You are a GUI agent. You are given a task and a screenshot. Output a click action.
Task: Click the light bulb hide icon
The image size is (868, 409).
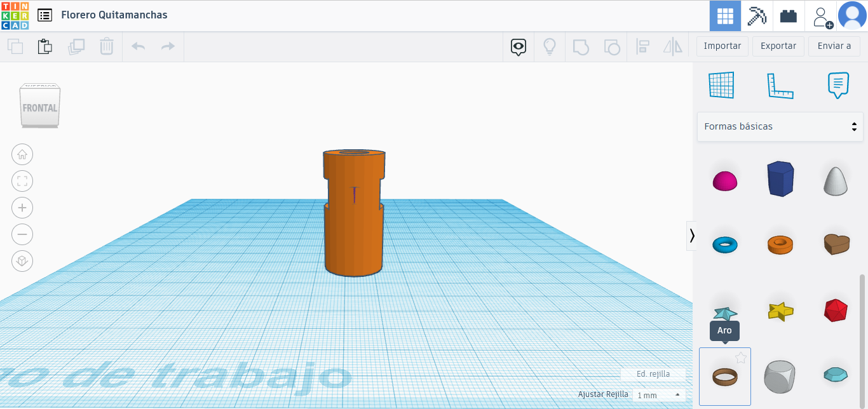tap(549, 46)
